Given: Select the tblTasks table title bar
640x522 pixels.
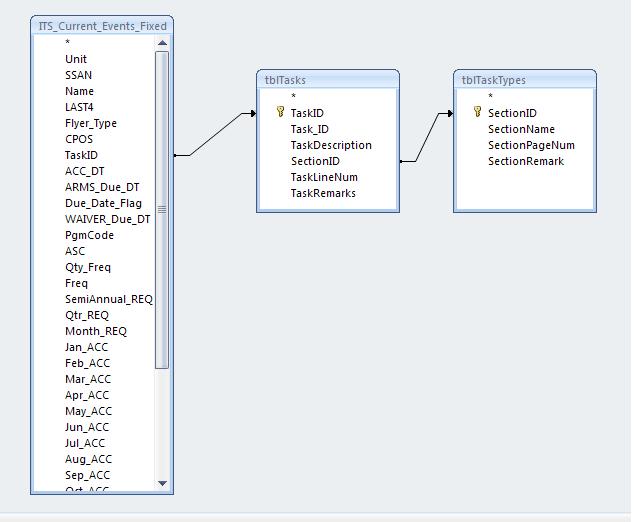Looking at the screenshot, I should 328,80.
